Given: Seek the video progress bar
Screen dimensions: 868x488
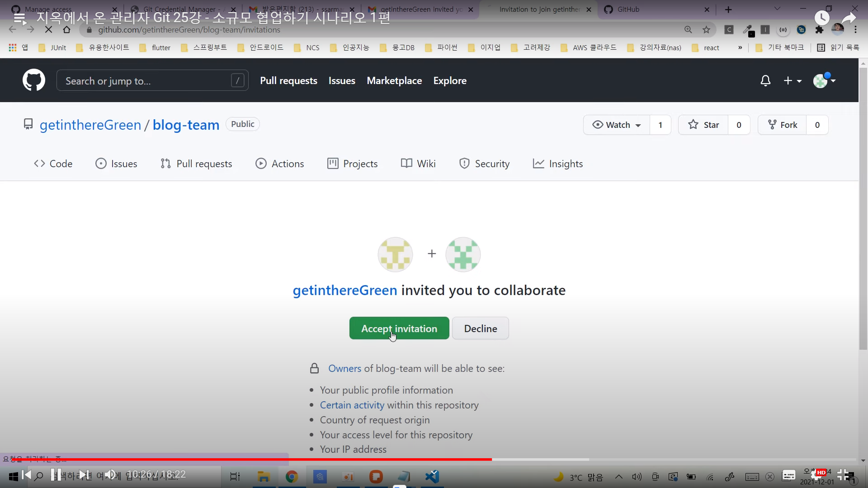Looking at the screenshot, I should 434,459.
